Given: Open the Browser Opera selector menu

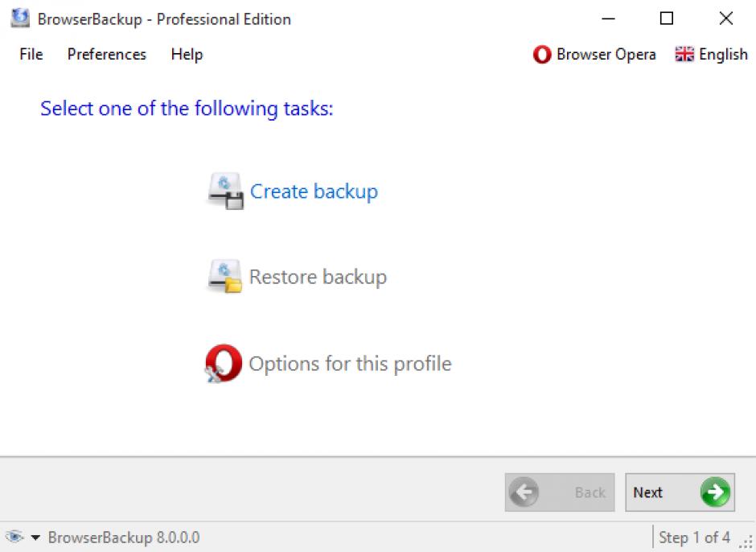Looking at the screenshot, I should tap(594, 54).
